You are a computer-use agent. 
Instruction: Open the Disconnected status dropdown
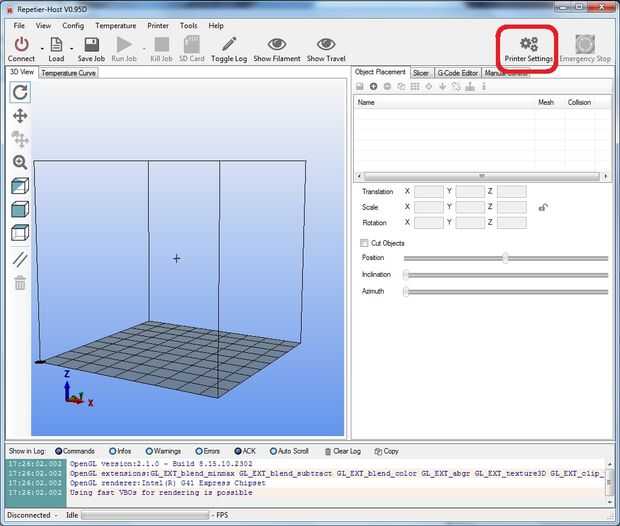coord(32,515)
